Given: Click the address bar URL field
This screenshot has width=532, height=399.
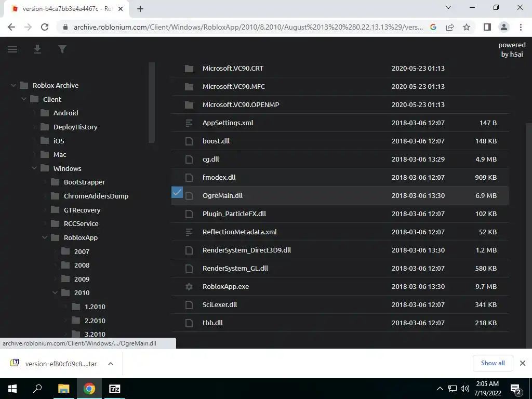Looking at the screenshot, I should click(248, 27).
